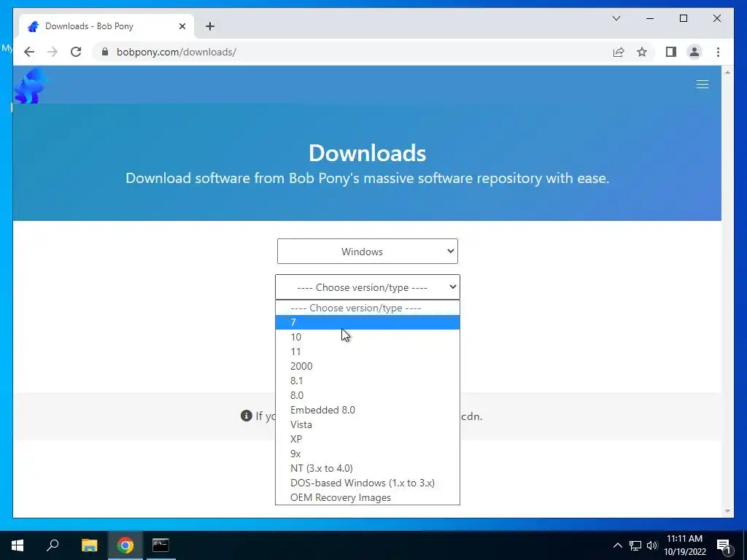The image size is (747, 560).
Task: Select version 10 from the list
Action: click(x=368, y=337)
